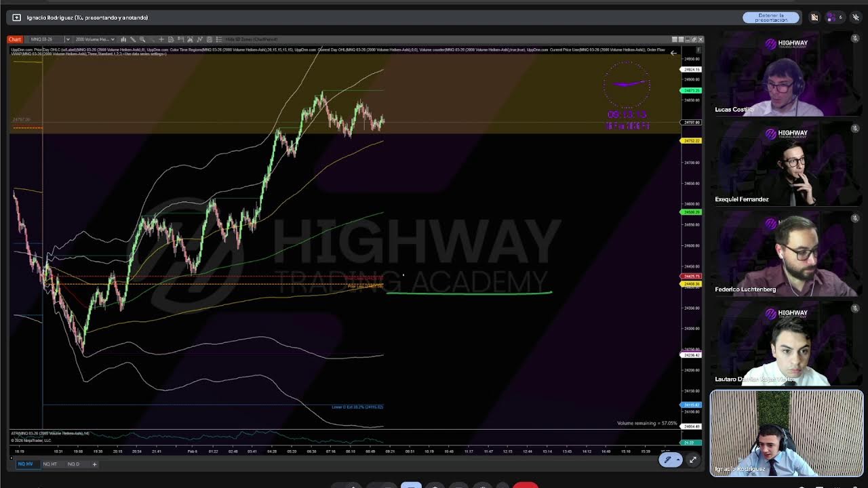Click 'Lower 0 Ext 38.2%' line label

point(357,407)
